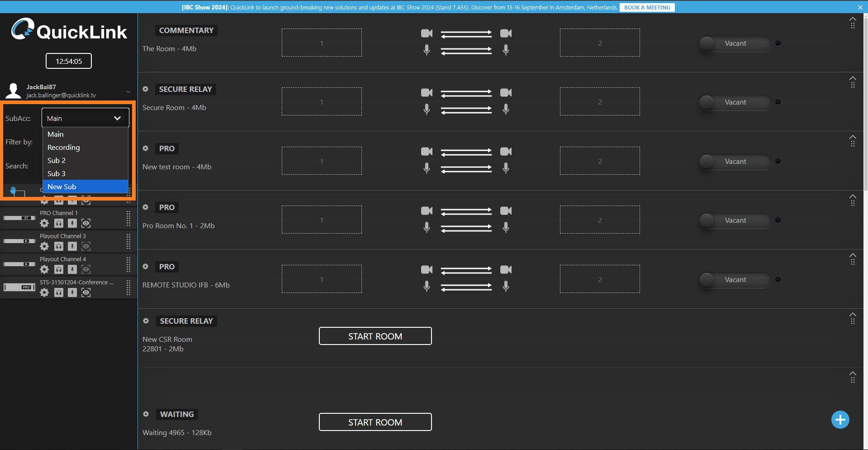Click participant slot 2 in REMOTE STUDIO IFB row
Viewport: 868px width, 450px height.
click(600, 279)
